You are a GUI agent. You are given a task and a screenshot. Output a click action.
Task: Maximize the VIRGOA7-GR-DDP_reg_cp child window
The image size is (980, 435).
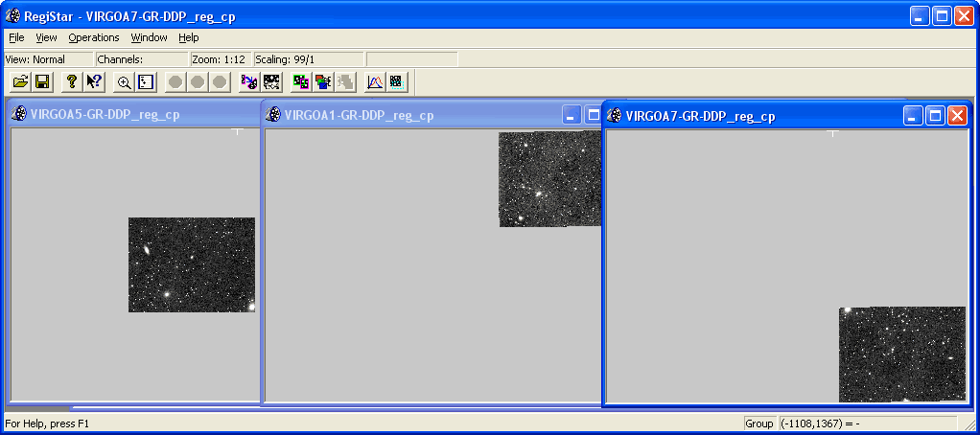(x=935, y=116)
